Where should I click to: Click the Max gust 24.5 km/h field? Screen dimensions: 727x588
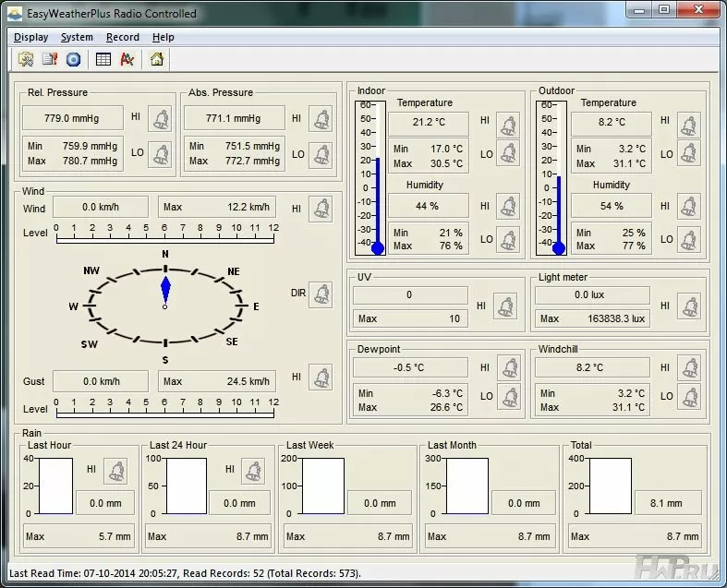pyautogui.click(x=217, y=381)
